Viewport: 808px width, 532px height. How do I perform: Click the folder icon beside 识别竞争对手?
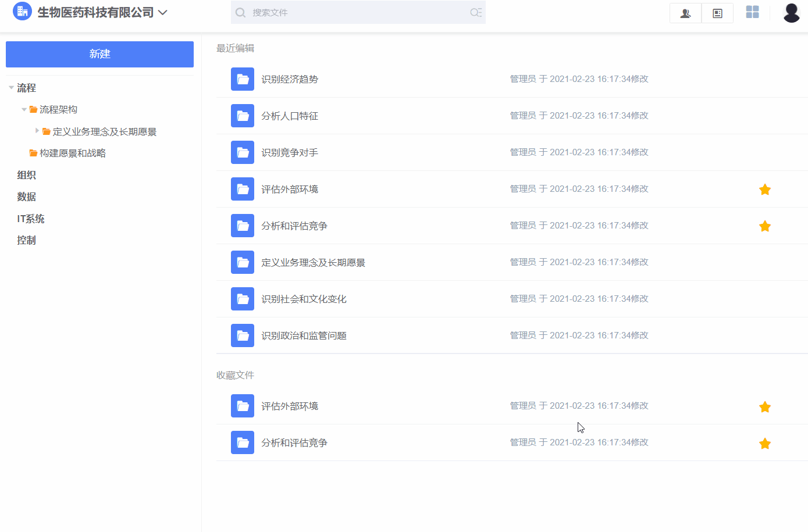coord(242,152)
